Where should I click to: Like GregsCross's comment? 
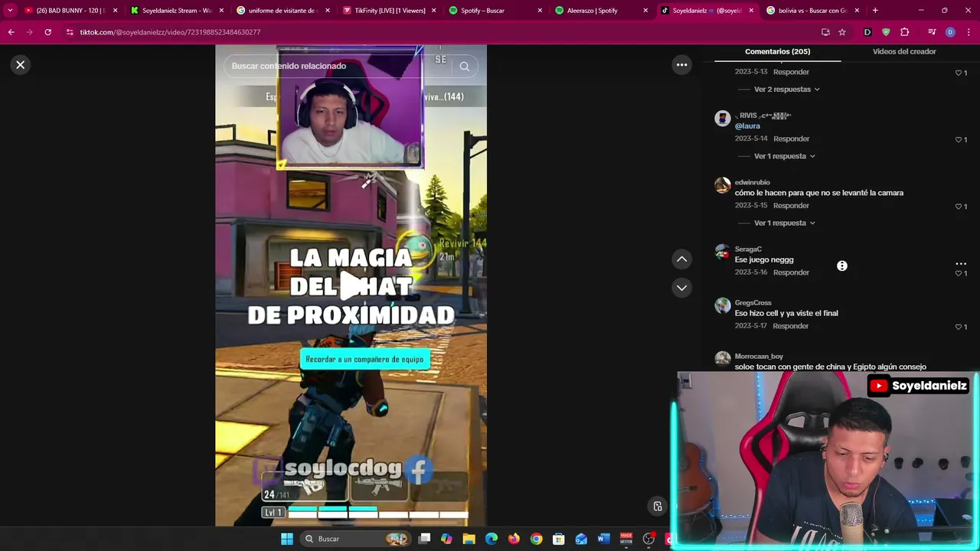(x=959, y=327)
